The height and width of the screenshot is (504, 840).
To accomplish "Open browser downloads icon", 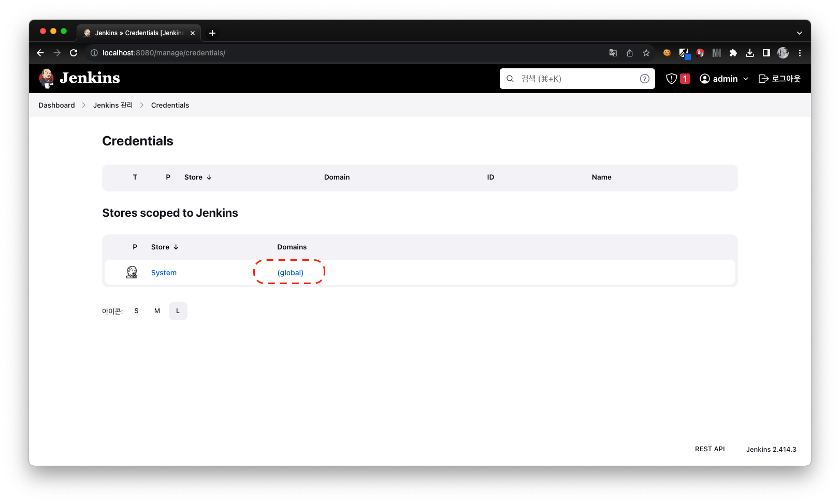I will pos(750,53).
